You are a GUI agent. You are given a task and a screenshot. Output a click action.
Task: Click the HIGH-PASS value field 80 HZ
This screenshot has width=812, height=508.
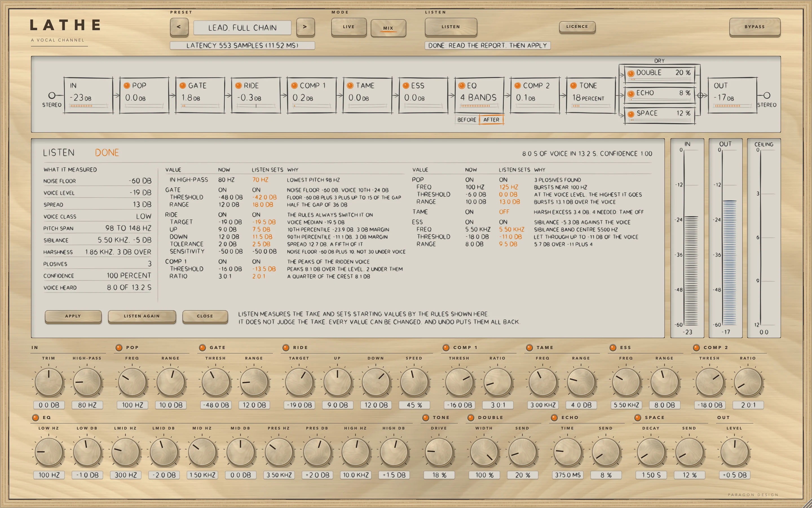(x=87, y=405)
